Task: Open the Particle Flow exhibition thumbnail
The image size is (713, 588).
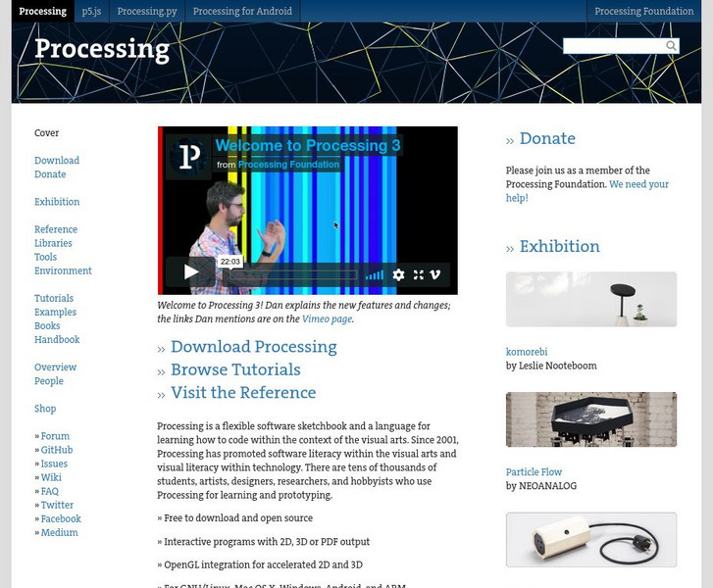Action: 591,419
